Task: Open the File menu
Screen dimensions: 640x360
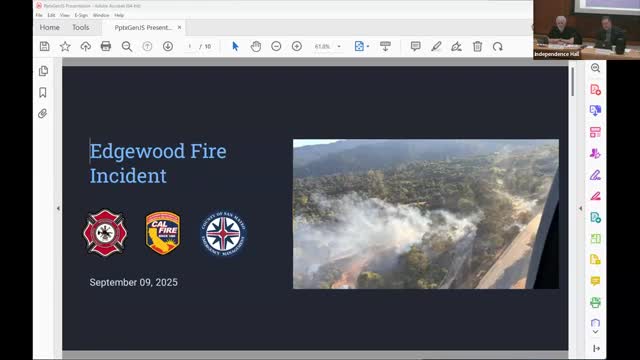Action: pyautogui.click(x=39, y=15)
